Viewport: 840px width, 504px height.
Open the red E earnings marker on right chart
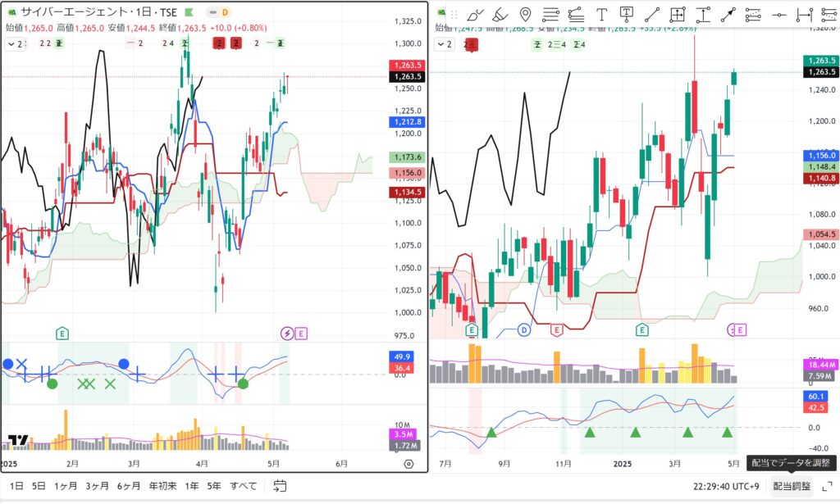(557, 329)
